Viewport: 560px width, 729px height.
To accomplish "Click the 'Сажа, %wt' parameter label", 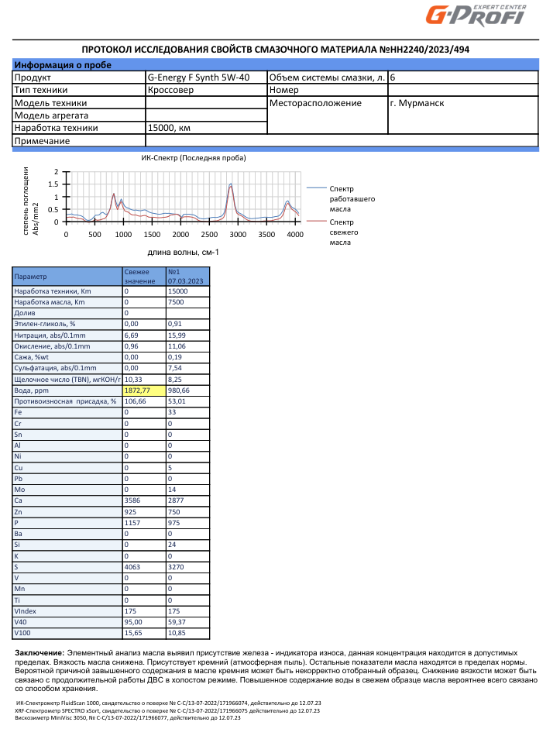I will 31,357.
